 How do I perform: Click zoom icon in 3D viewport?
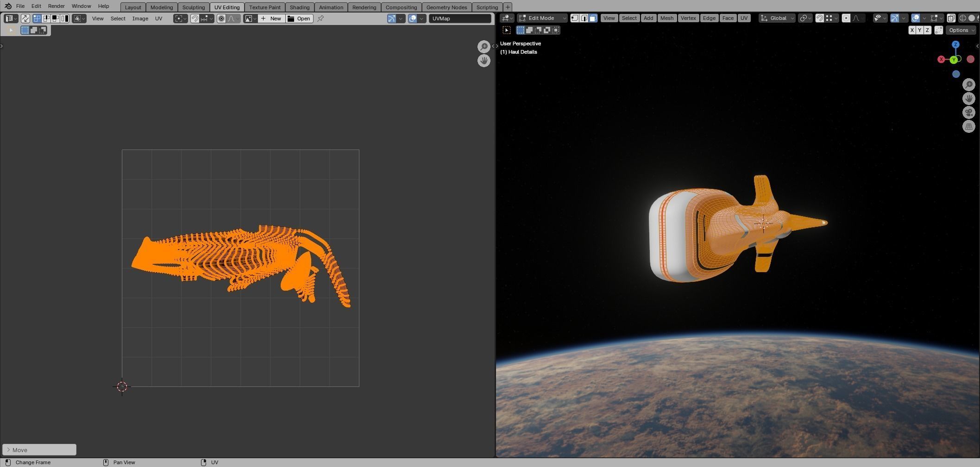pyautogui.click(x=969, y=85)
